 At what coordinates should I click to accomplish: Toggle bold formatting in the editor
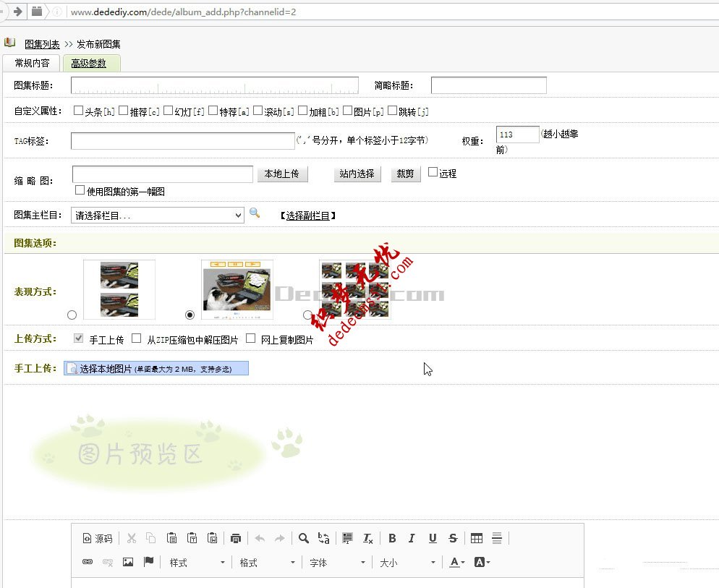tap(391, 537)
